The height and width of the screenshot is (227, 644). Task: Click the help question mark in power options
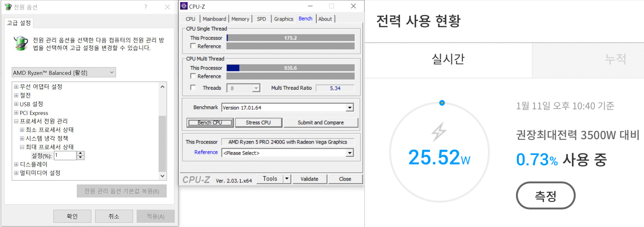pos(146,7)
